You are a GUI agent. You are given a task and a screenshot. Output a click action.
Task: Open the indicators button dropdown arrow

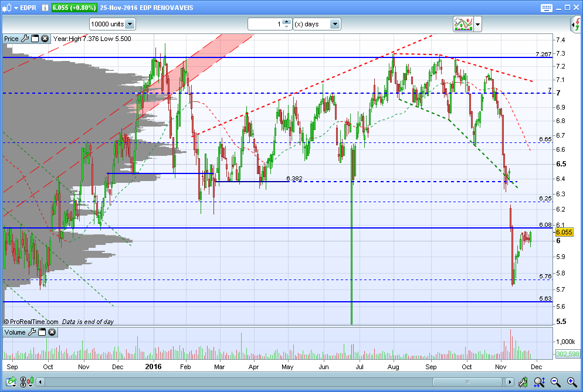coord(477,25)
